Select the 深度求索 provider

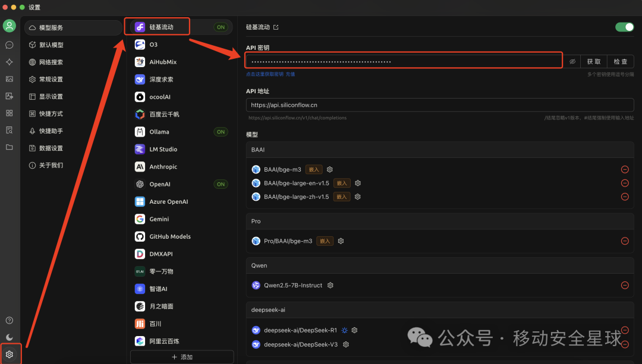point(181,80)
